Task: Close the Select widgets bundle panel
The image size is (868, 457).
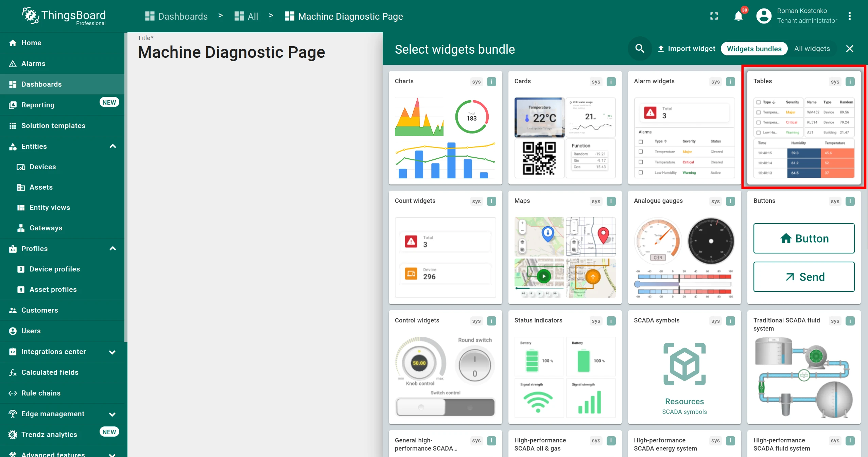Action: click(x=849, y=49)
